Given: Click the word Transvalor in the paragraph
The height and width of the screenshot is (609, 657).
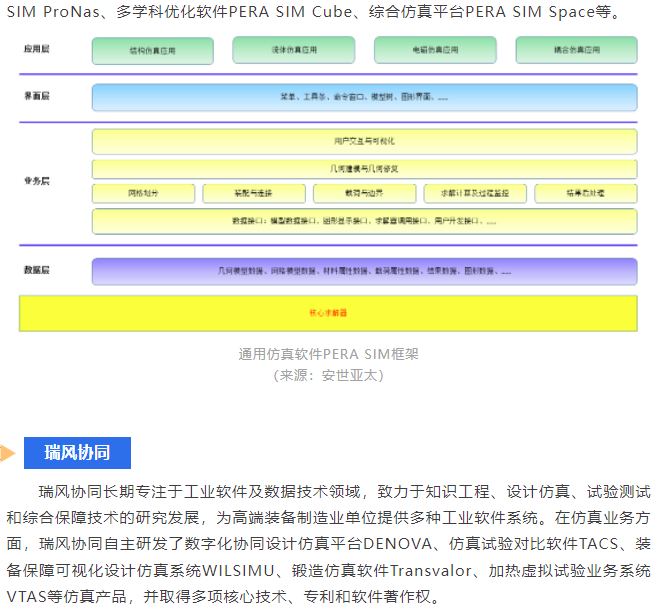Looking at the screenshot, I should [431, 570].
